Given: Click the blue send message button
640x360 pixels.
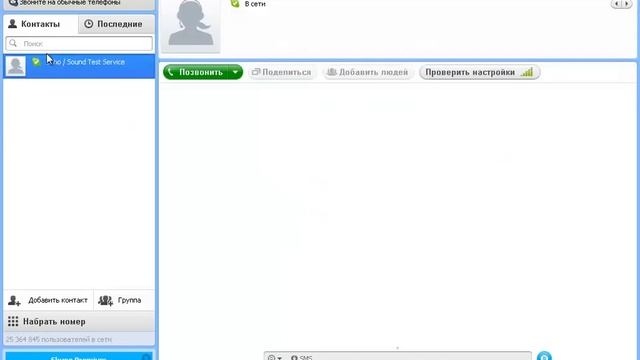Looking at the screenshot, I should point(544,356).
